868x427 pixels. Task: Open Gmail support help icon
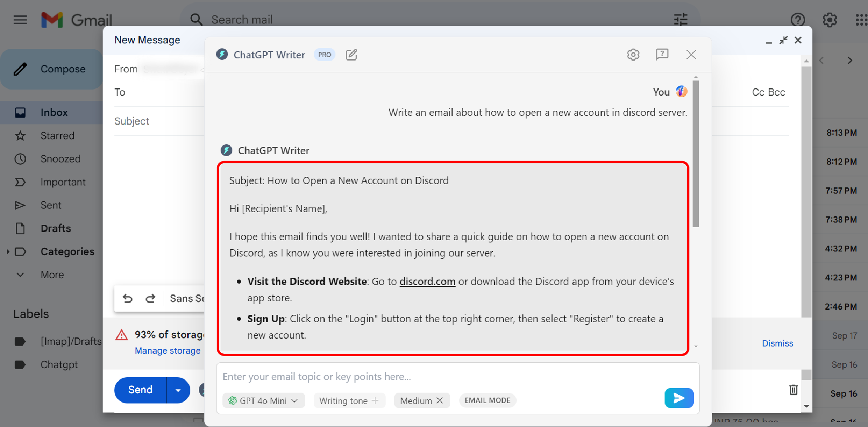click(797, 20)
